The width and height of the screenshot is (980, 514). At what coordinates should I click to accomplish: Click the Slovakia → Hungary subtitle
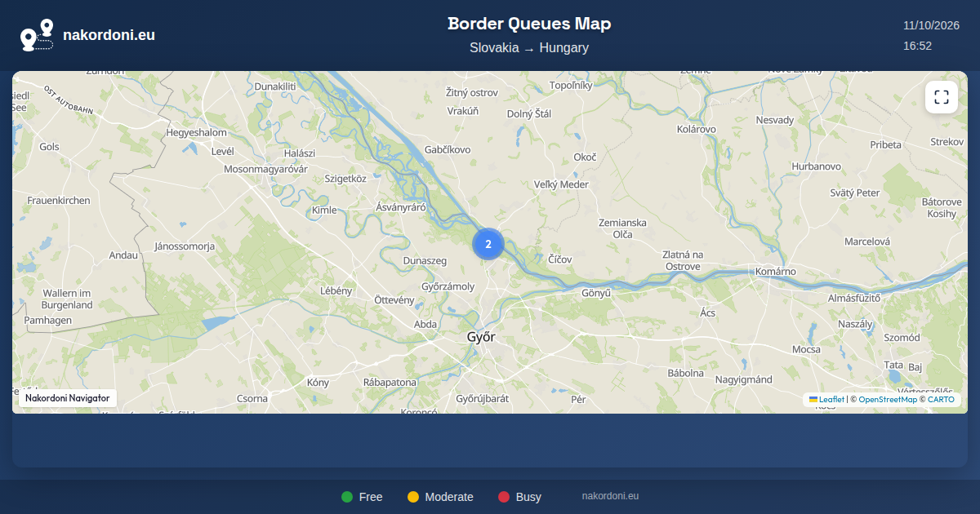coord(529,48)
